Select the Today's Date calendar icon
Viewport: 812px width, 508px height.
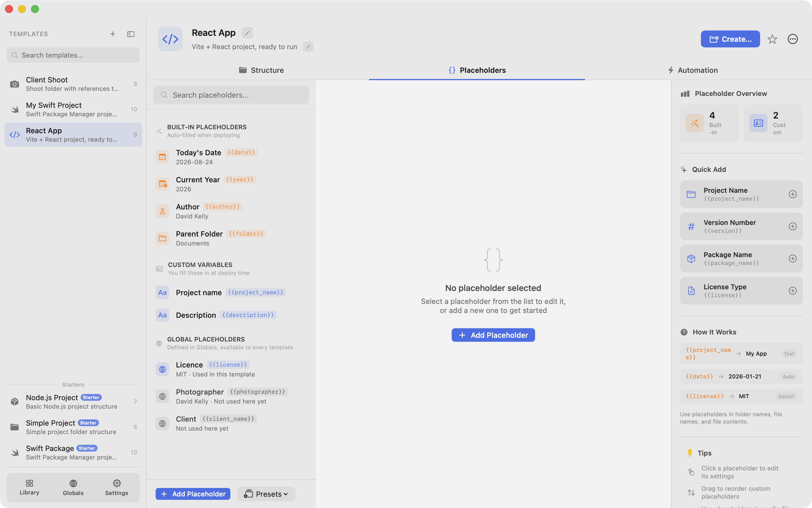point(162,157)
